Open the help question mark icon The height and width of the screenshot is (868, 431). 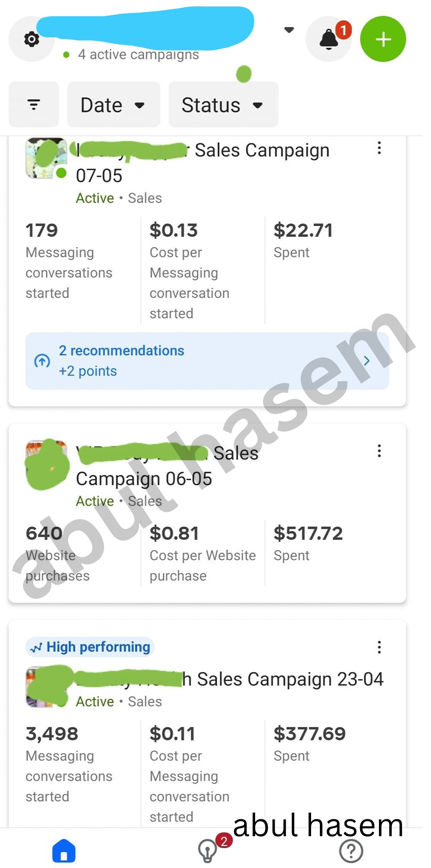[351, 851]
